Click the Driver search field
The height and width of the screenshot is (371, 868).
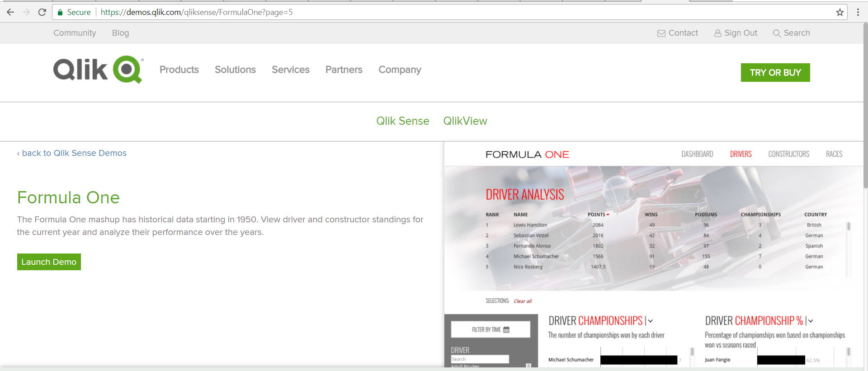[480, 359]
